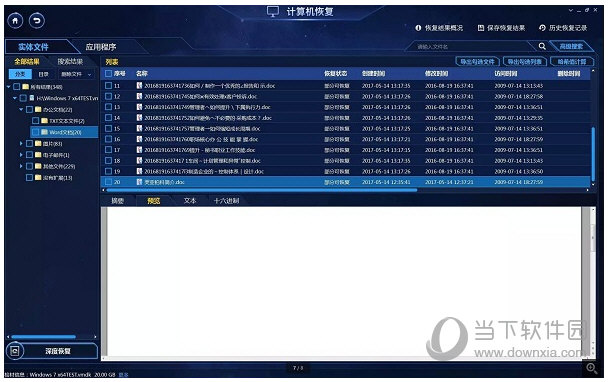Screen dimensions: 611x382
Task: Switch to the 应用程序 tab
Action: pyautogui.click(x=101, y=47)
